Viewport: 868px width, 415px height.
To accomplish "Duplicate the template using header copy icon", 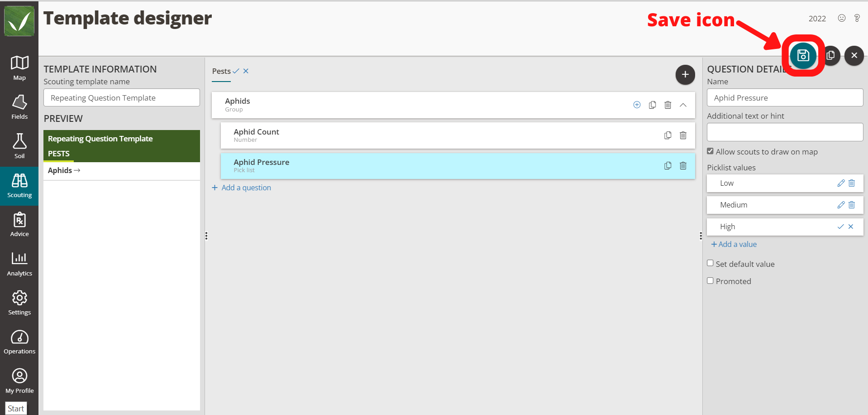I will click(830, 56).
